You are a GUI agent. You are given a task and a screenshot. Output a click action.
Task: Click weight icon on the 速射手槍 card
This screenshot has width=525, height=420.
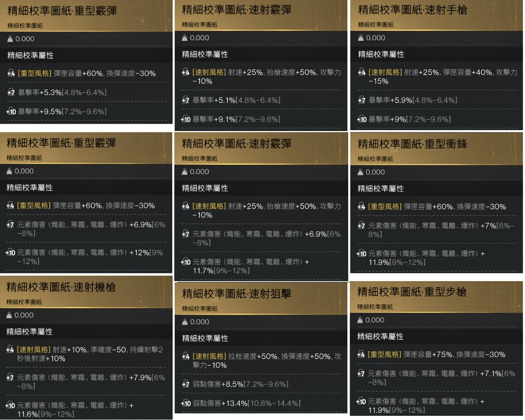[x=360, y=38]
